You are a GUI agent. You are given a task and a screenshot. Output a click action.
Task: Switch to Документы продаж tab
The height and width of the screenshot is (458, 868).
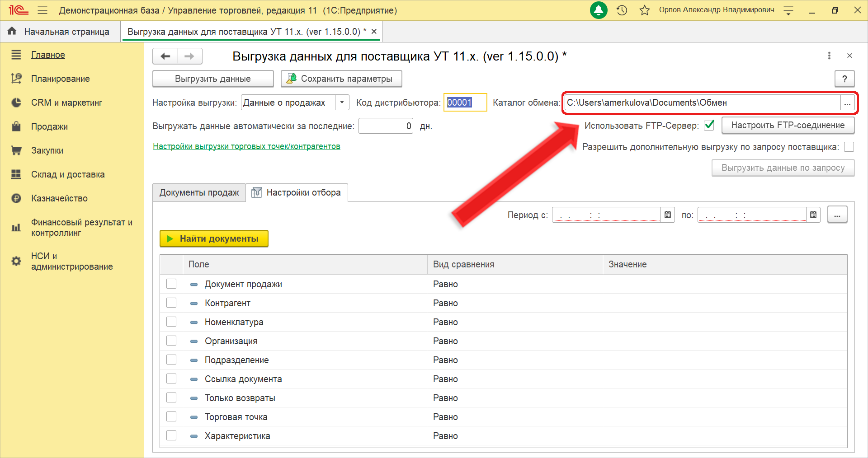[199, 192]
